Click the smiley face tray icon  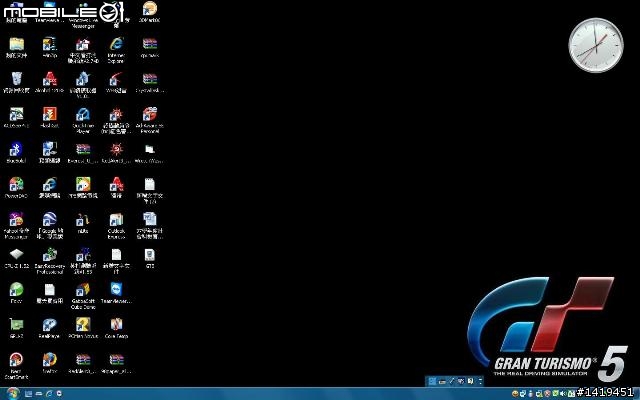click(x=515, y=393)
